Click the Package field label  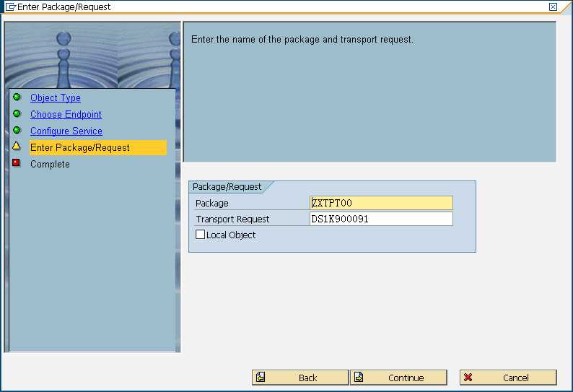coord(212,203)
